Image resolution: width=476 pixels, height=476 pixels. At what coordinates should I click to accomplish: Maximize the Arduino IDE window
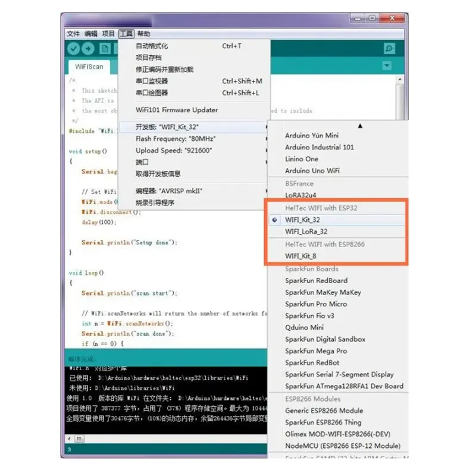372,18
